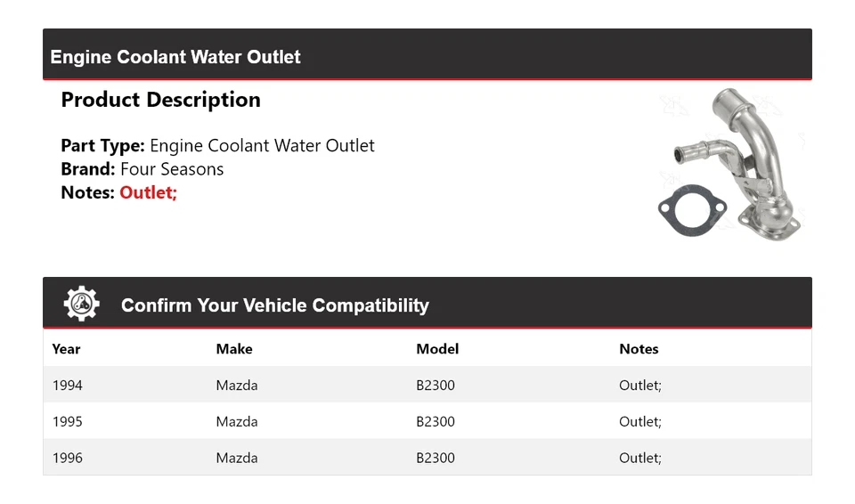
Task: Select the 1994 row year cell
Action: (68, 386)
